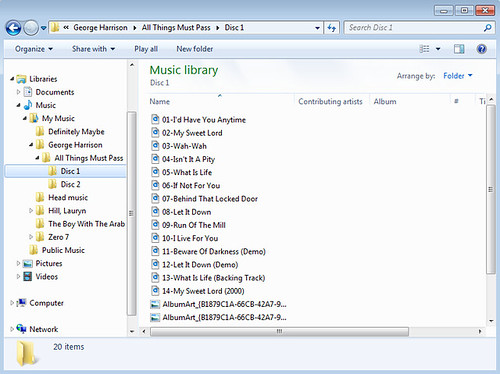Viewport: 500px width, 374px height.
Task: Change view using the view icon
Action: coord(424,49)
